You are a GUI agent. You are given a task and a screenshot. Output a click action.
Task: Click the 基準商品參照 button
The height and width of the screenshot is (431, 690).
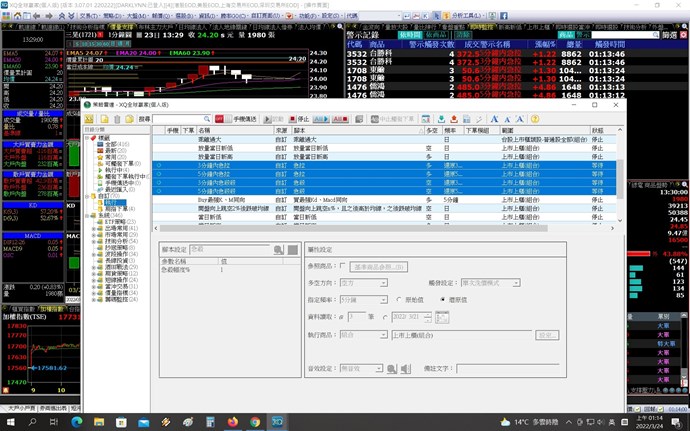(379, 267)
